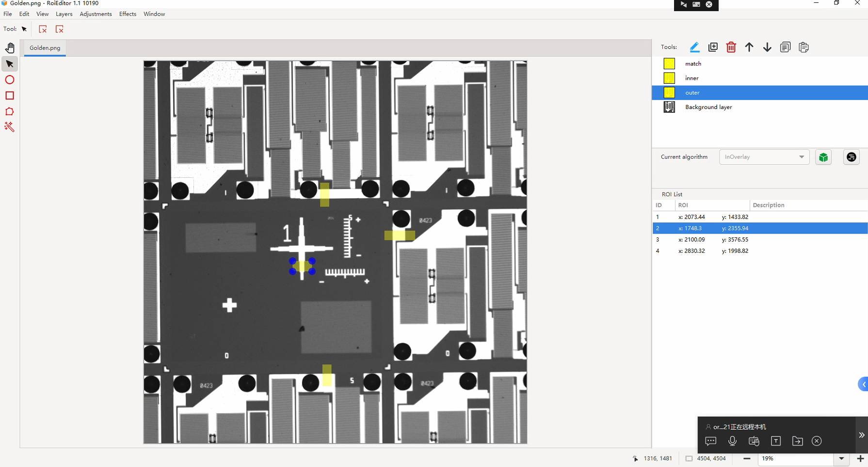Screen dimensions: 868x467
Task: Click Background layer thumbnail icon
Action: coord(669,107)
